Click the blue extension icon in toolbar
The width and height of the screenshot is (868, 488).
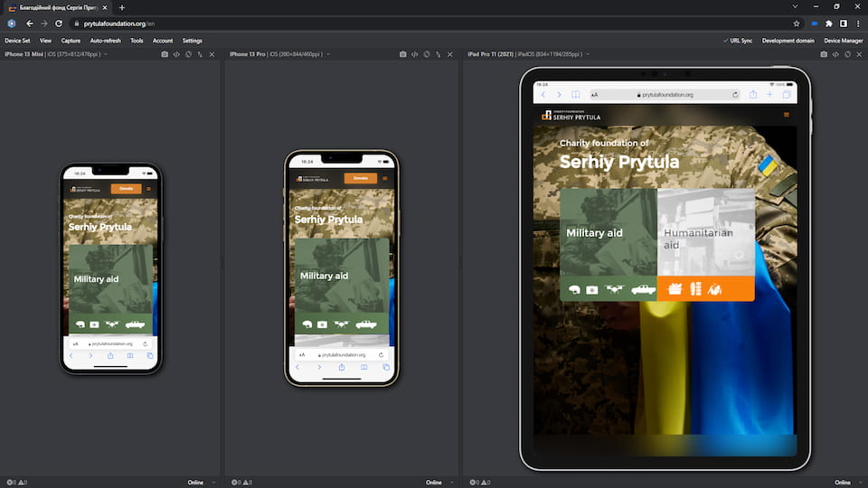815,23
